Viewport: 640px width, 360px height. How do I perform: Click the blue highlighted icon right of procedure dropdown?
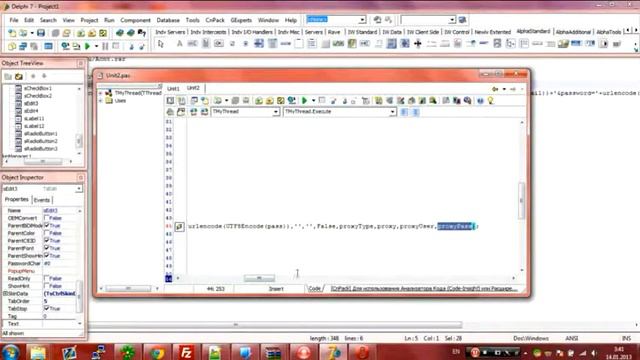404,112
